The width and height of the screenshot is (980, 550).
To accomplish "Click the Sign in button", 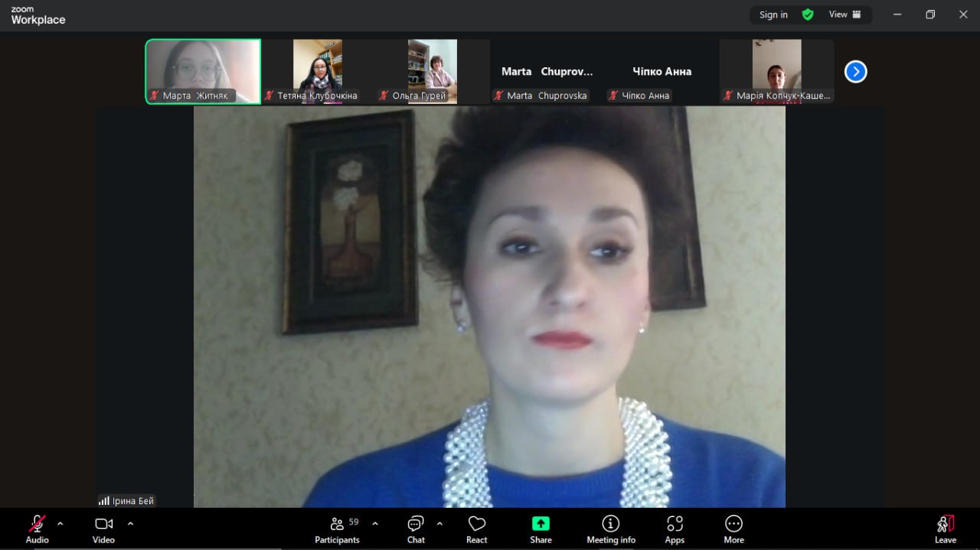I will click(x=773, y=15).
